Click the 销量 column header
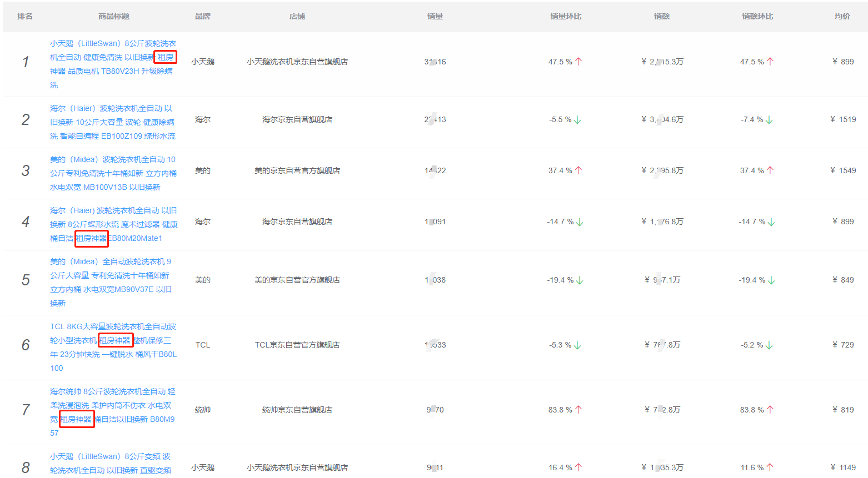Image resolution: width=868 pixels, height=478 pixels. point(435,16)
